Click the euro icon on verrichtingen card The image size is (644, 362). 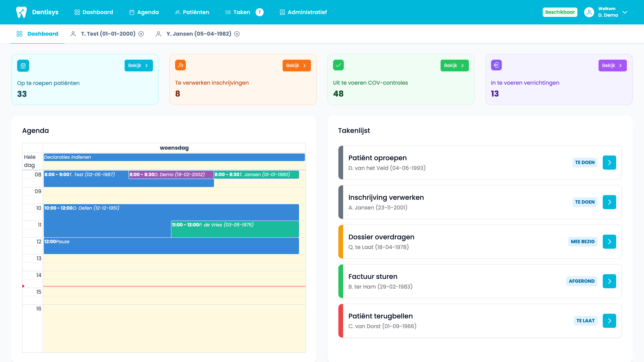point(496,65)
